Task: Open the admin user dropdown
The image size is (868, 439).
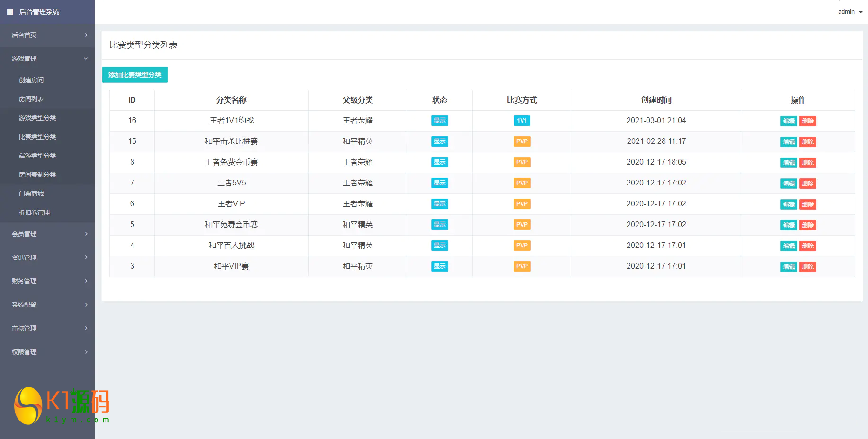Action: click(x=850, y=12)
